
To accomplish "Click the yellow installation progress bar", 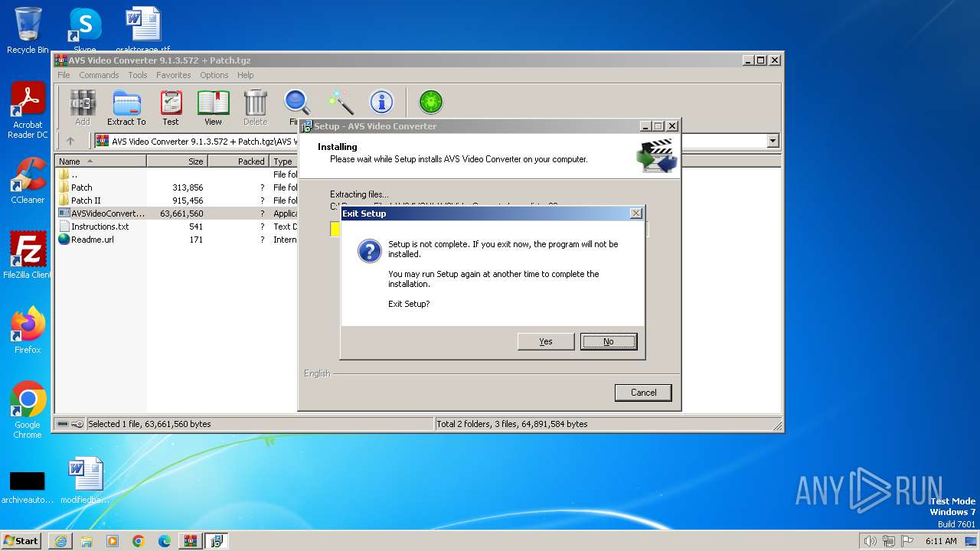I will [x=335, y=229].
